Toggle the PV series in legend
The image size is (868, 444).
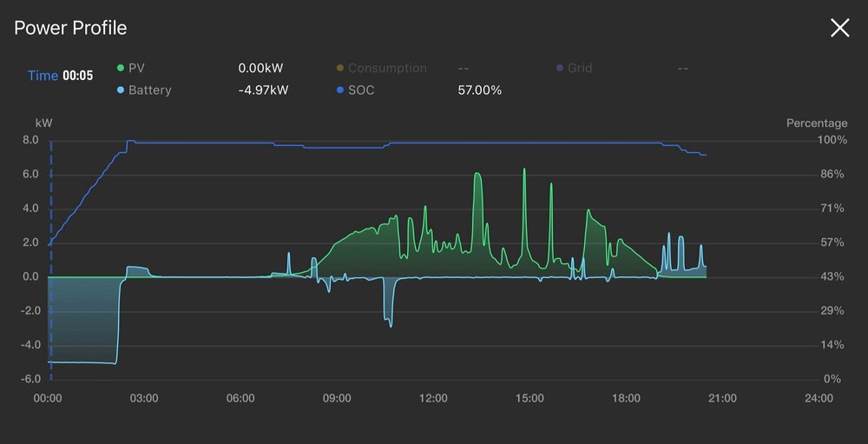click(131, 68)
